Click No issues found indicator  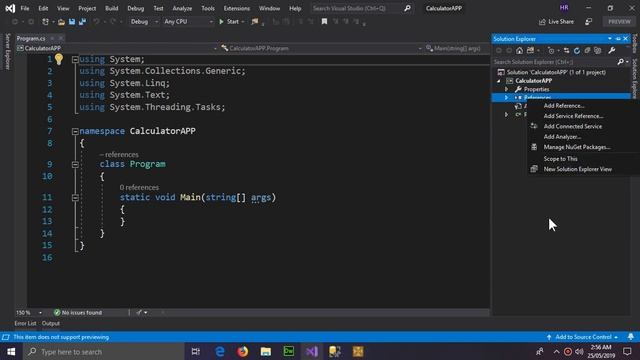pos(78,313)
